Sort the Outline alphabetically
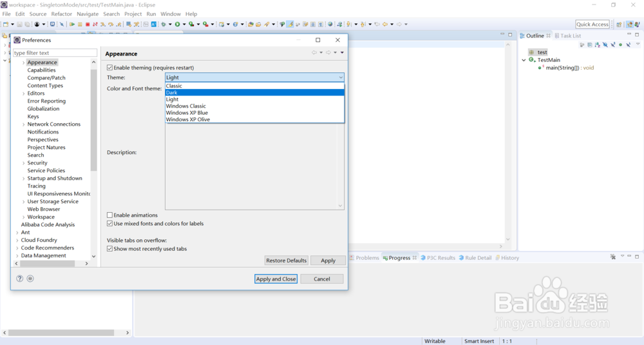Viewport: 644px width, 345px height. coord(597,45)
